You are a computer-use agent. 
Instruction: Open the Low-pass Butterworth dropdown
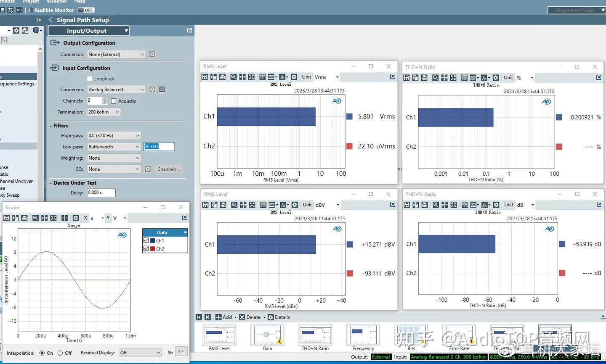click(x=114, y=147)
